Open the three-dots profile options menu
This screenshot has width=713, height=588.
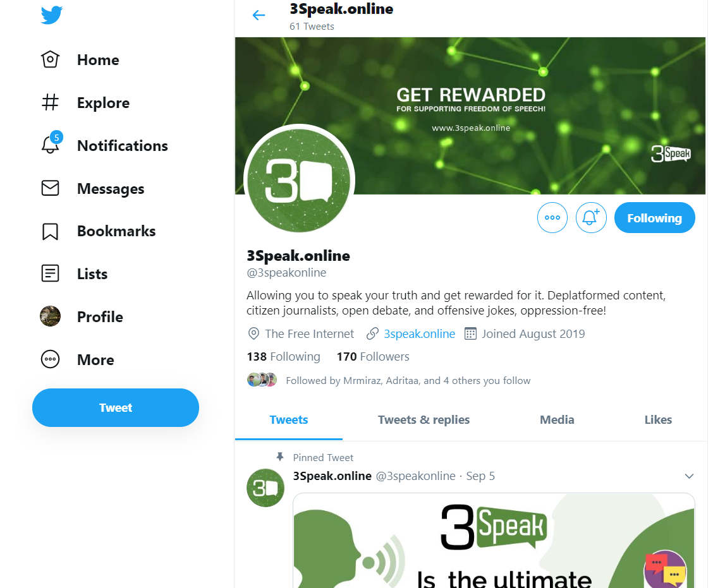coord(552,218)
